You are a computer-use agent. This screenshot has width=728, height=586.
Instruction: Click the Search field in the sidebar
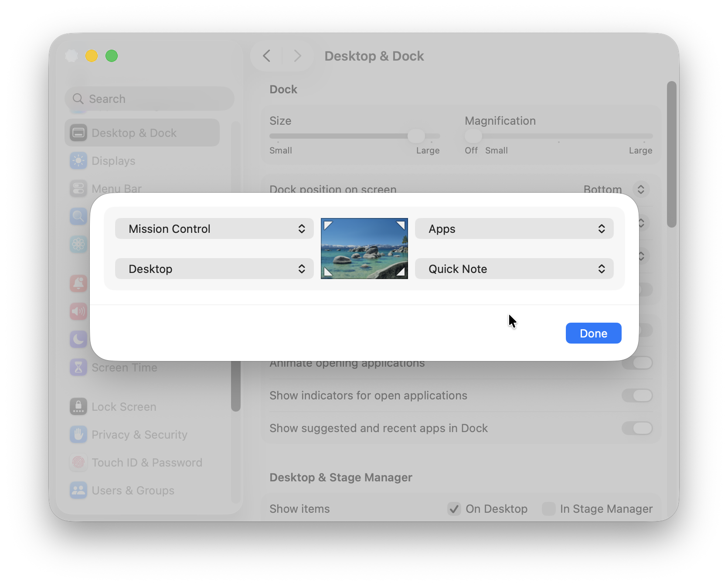coord(150,99)
